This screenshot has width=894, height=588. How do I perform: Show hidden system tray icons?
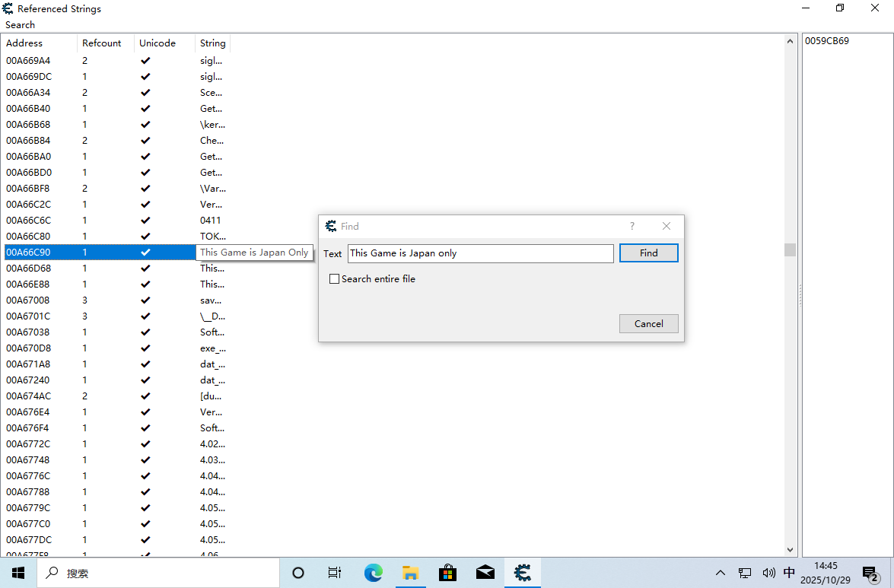(720, 573)
